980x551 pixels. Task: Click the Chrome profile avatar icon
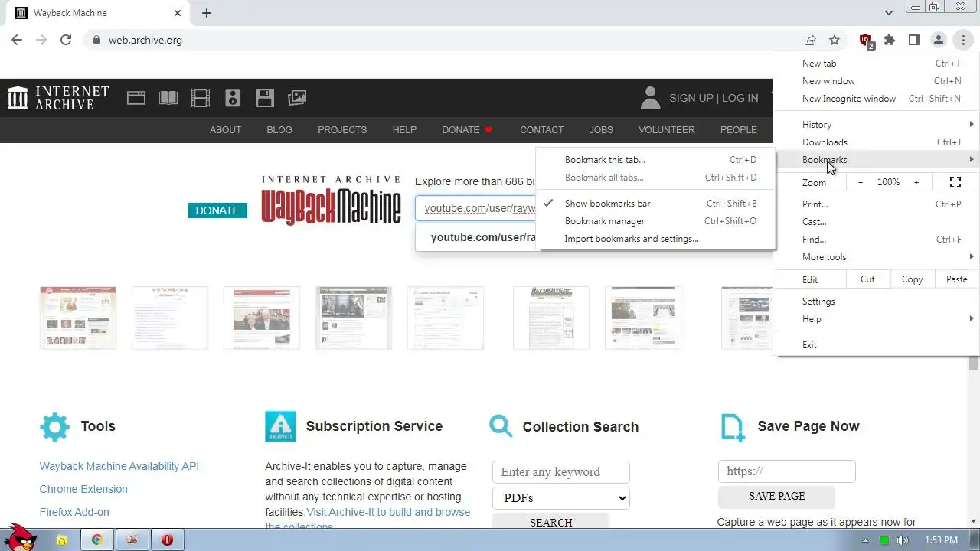[x=938, y=40]
